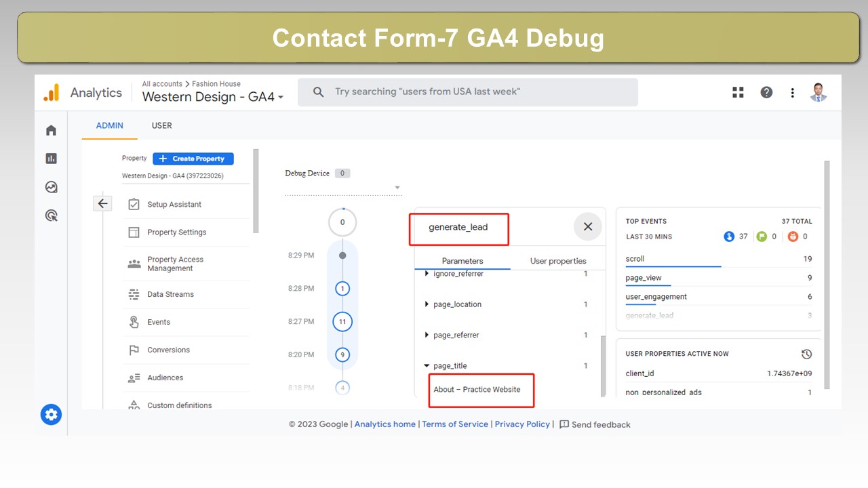The image size is (868, 488).
Task: Click the search magnifier icon
Action: coord(319,92)
